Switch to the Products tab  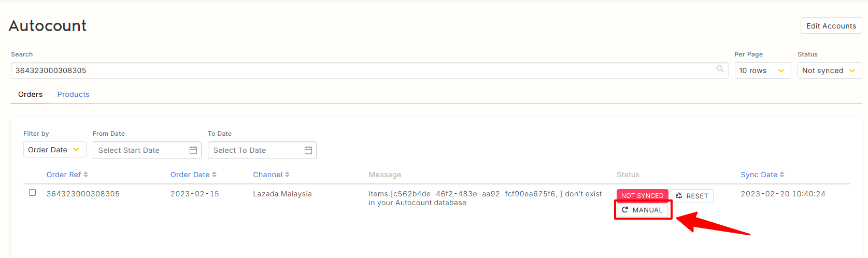73,94
